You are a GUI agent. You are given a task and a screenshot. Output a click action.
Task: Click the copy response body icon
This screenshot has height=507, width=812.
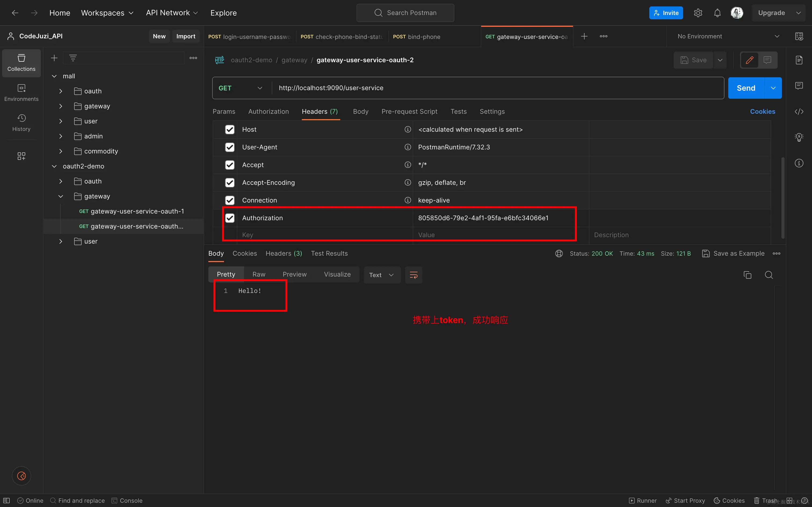pyautogui.click(x=747, y=275)
